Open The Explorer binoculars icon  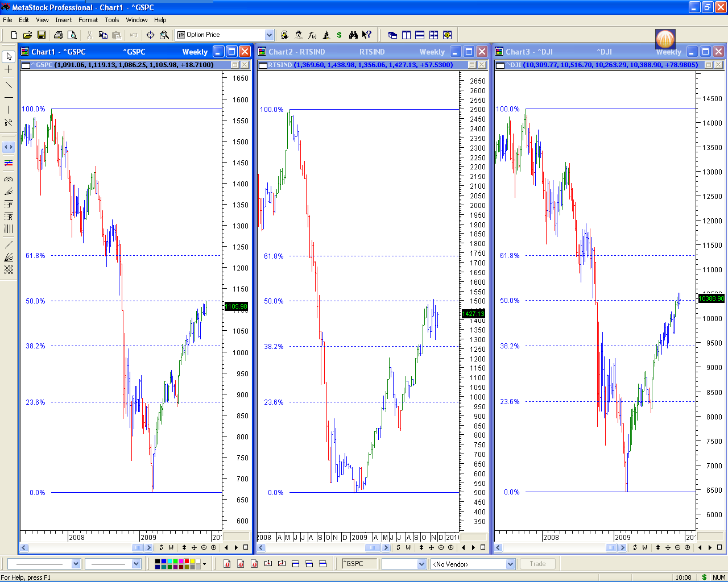pyautogui.click(x=353, y=35)
